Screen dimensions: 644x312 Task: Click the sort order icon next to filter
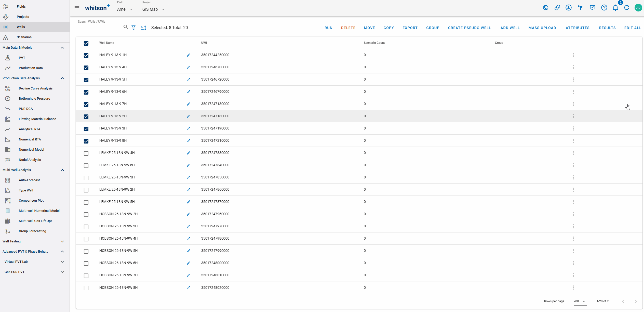coord(143,28)
